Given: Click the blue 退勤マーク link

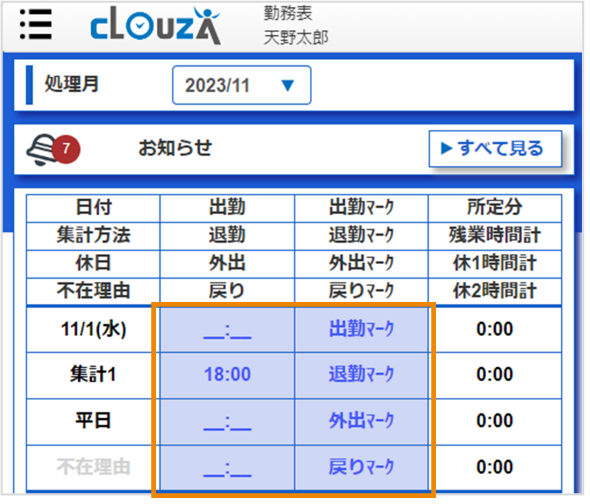Looking at the screenshot, I should (361, 375).
